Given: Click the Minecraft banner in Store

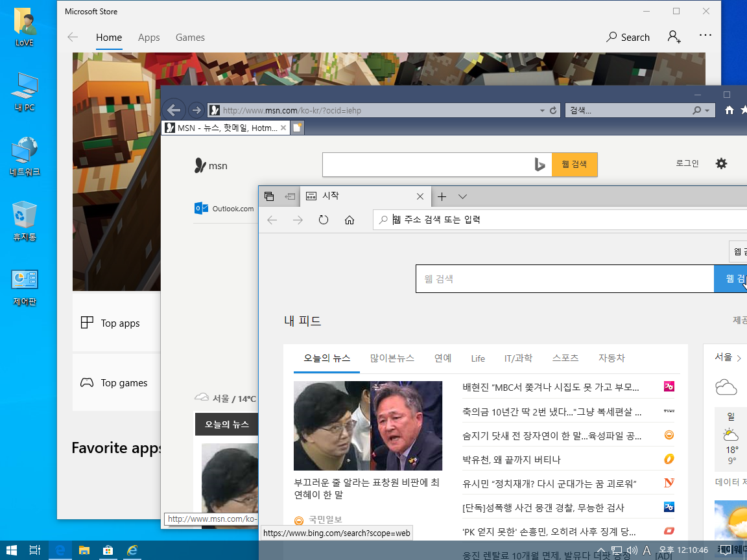Looking at the screenshot, I should coord(116,171).
